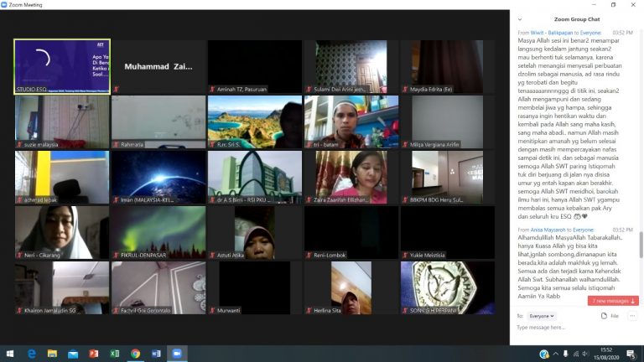This screenshot has width=644, height=362.
Task: Select the STUDIO ESQ video tile
Action: tap(62, 66)
